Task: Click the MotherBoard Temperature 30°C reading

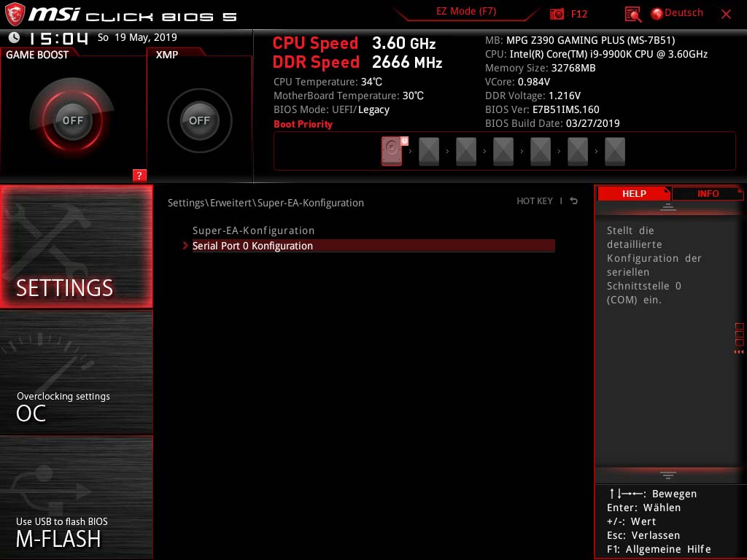Action: point(348,96)
